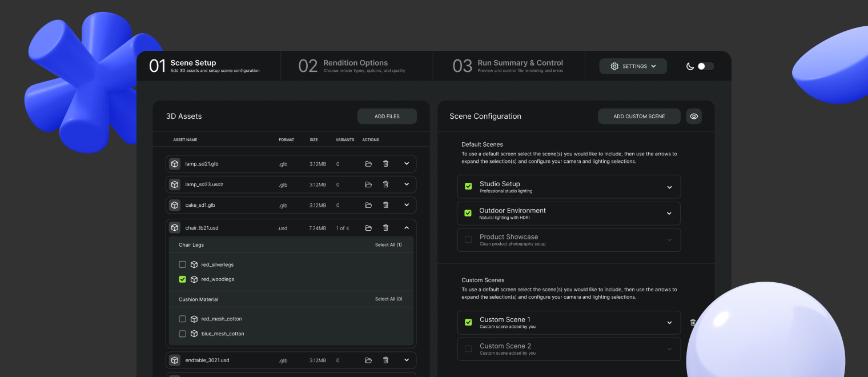The width and height of the screenshot is (868, 377).
Task: Go to step 02 Rendition Options
Action: pos(355,66)
